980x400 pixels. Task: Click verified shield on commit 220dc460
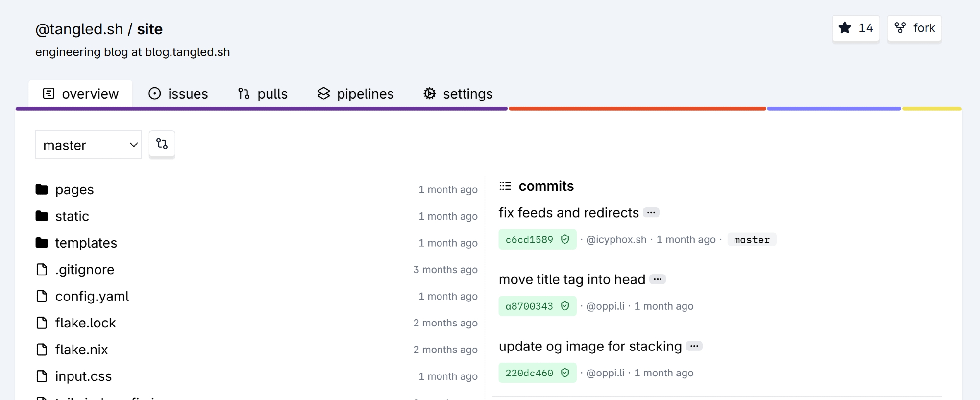coord(565,373)
